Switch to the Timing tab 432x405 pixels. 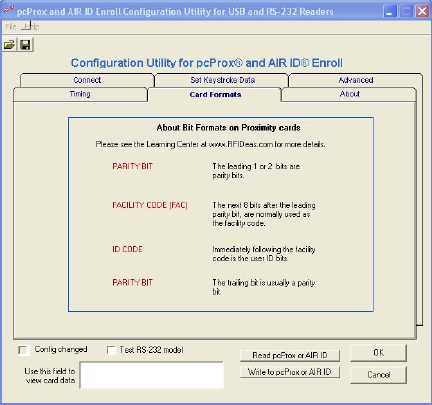[80, 94]
